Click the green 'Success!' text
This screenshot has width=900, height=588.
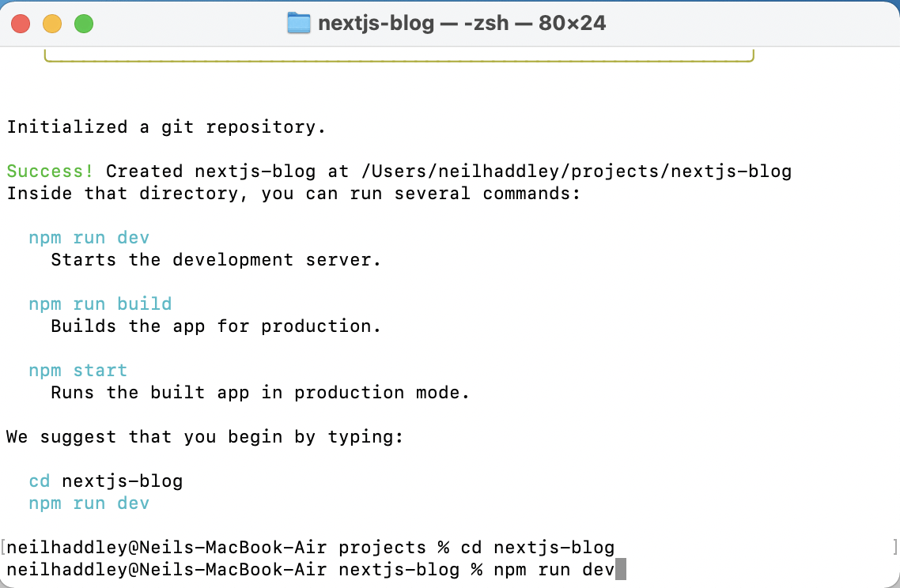pos(51,171)
